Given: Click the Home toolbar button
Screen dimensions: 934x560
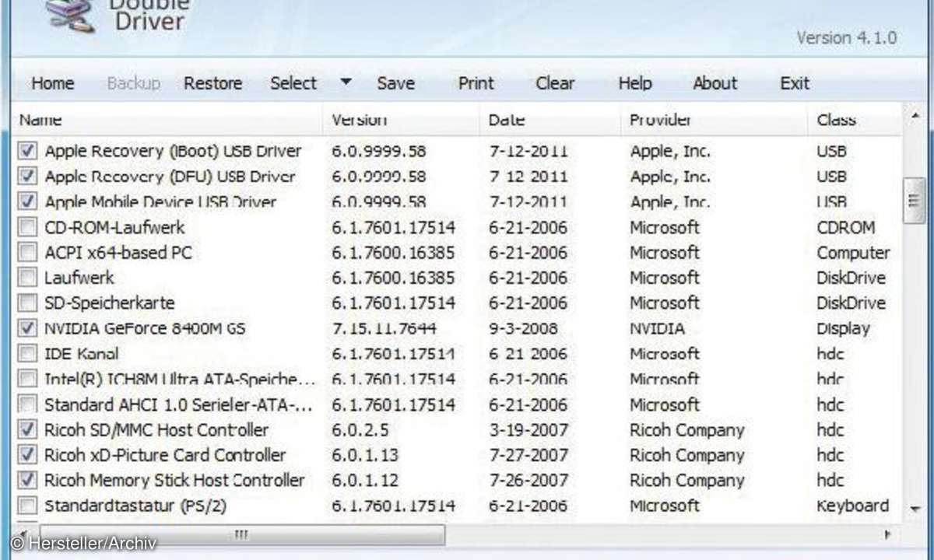Looking at the screenshot, I should [53, 83].
